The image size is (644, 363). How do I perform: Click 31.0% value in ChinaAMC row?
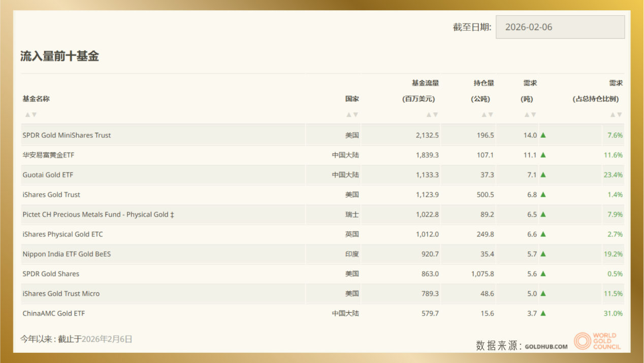pos(613,314)
